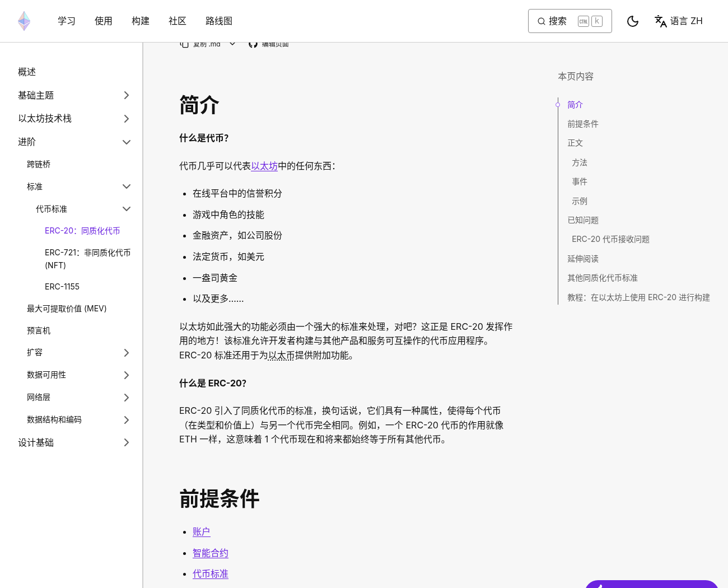Screen dimensions: 728x588
Task: Click the 以太币 glossary term link
Action: tap(282, 355)
